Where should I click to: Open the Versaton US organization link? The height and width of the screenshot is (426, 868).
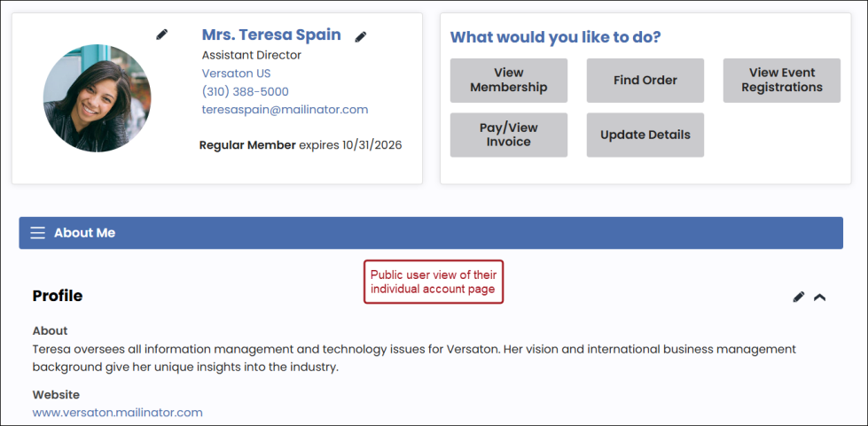(x=236, y=74)
